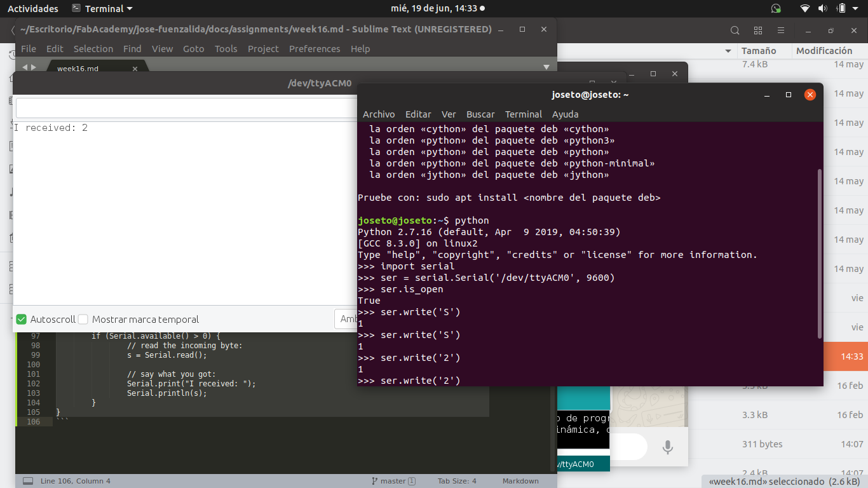Switch the file manager to grid view
The height and width of the screenshot is (488, 868).
pyautogui.click(x=758, y=30)
